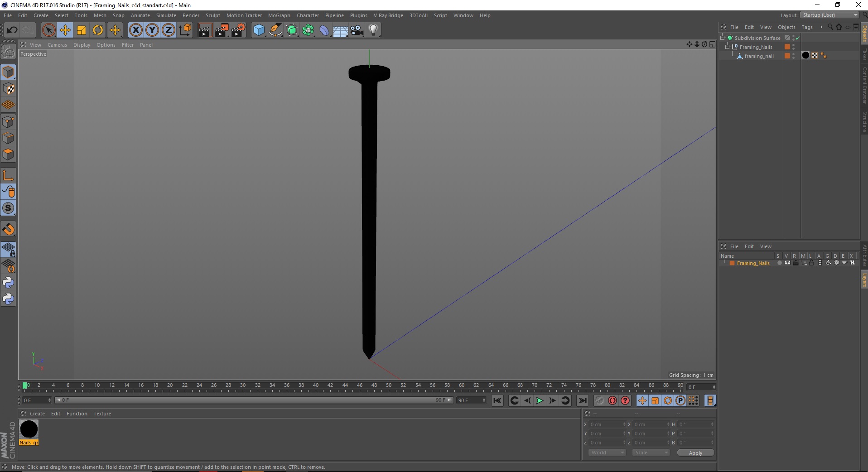Open the Layers side tab
The image size is (868, 472).
coord(864,280)
